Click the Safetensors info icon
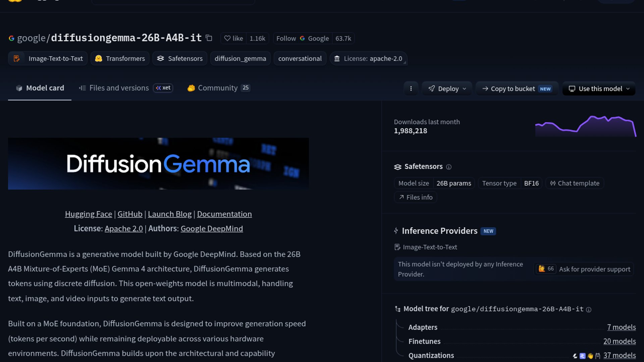This screenshot has height=362, width=644. pyautogui.click(x=448, y=167)
